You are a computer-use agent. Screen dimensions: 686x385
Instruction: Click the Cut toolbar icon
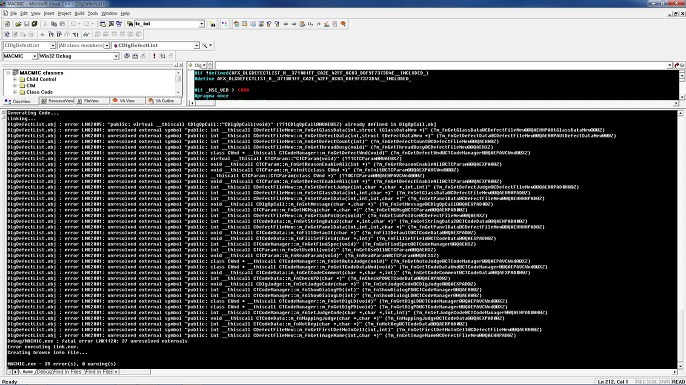46,24
